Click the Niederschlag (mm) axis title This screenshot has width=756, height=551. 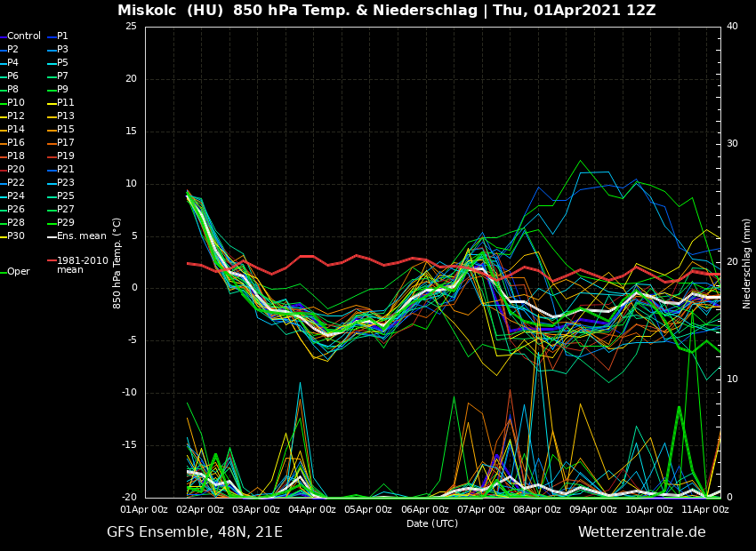pos(747,263)
